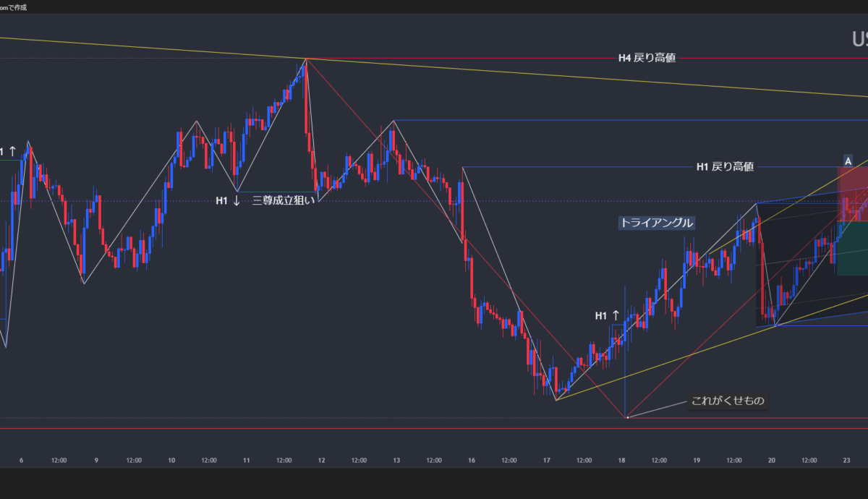
Task: Click the US symbol watermark
Action: pyautogui.click(x=859, y=39)
